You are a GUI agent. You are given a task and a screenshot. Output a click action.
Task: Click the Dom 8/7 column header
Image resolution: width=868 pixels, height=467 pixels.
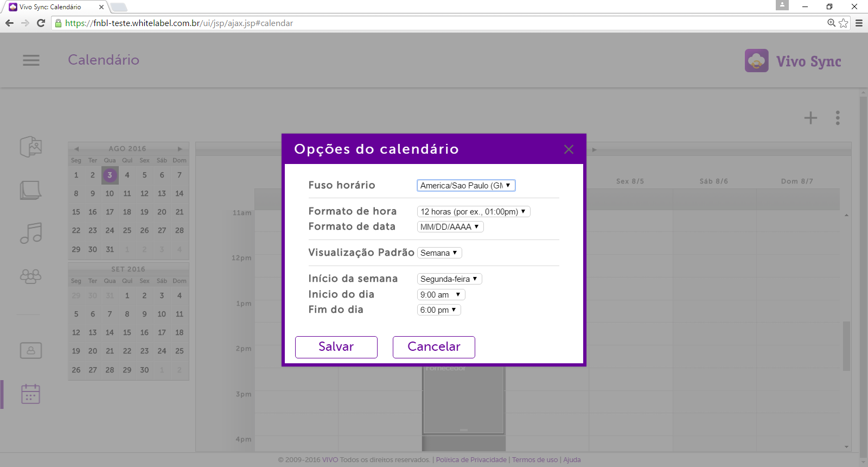tap(797, 181)
